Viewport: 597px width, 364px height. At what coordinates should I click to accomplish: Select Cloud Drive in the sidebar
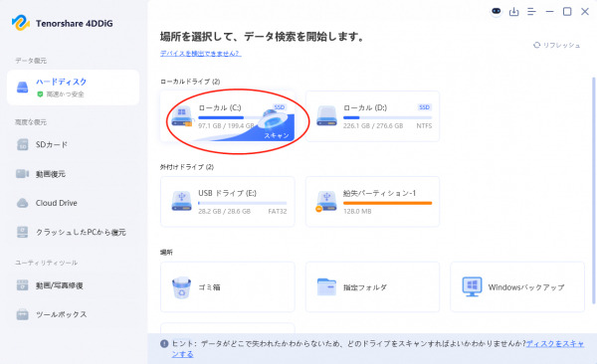[73, 203]
